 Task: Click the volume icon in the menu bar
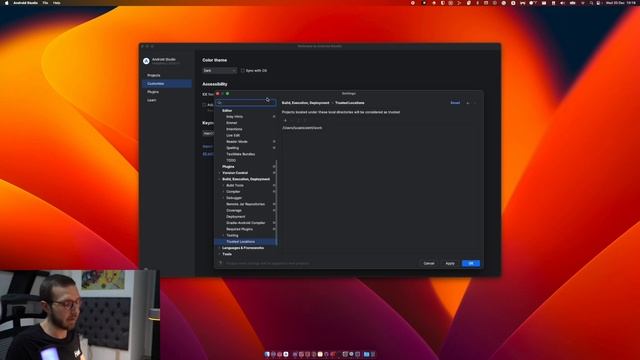pos(563,3)
